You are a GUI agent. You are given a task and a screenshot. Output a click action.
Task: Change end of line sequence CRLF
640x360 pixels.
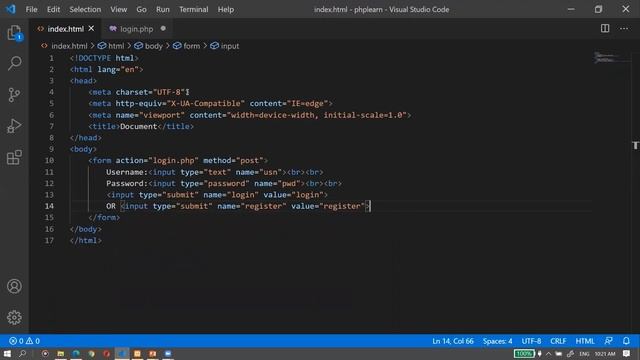[558, 341]
